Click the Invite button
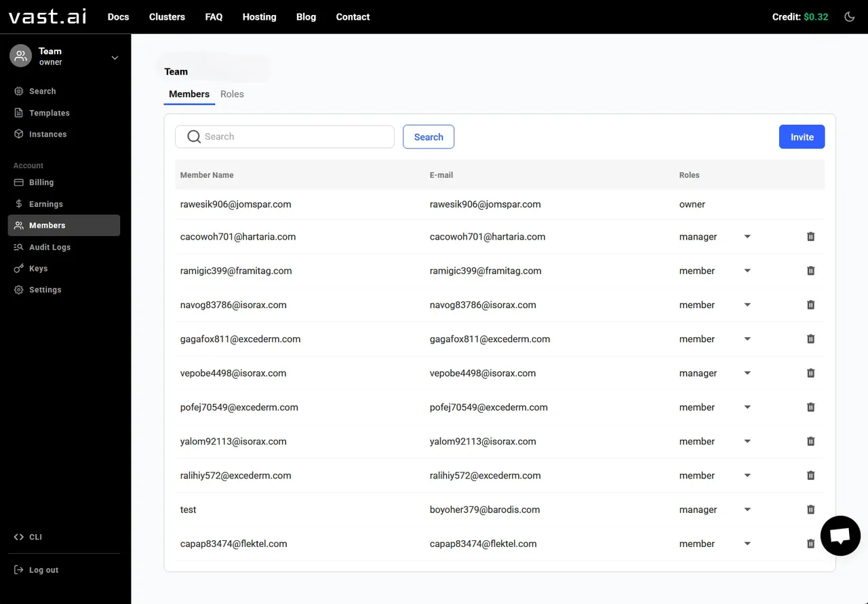Image resolution: width=868 pixels, height=604 pixels. pos(802,136)
